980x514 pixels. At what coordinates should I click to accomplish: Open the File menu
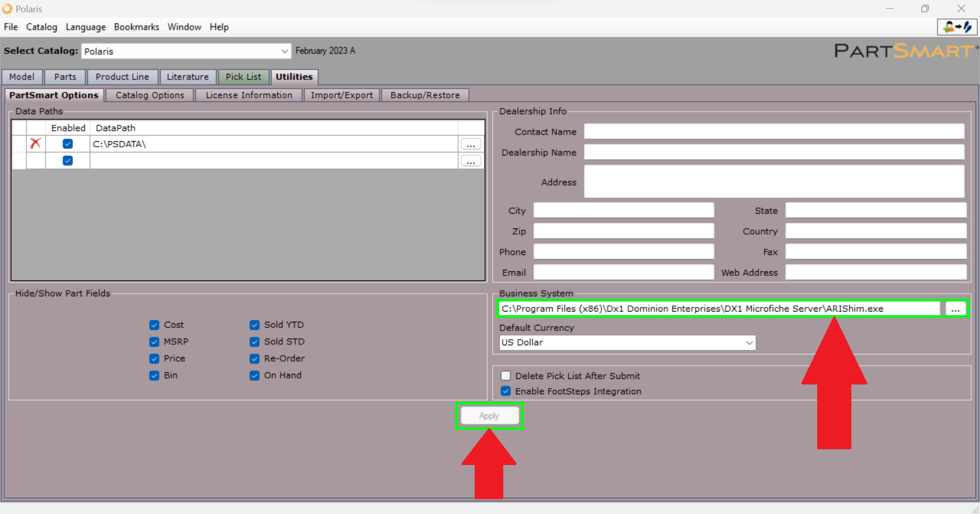11,27
